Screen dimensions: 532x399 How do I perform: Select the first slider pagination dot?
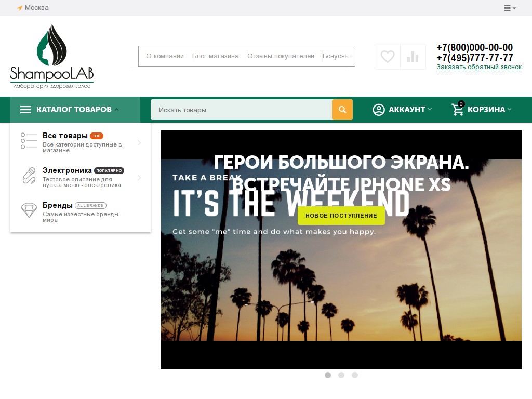pos(328,375)
